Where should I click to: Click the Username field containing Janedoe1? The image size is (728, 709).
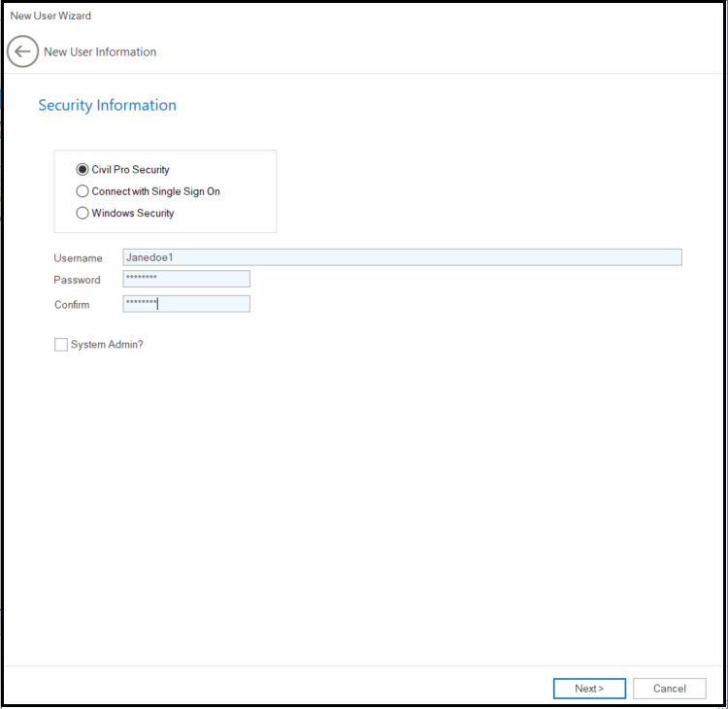coord(402,257)
